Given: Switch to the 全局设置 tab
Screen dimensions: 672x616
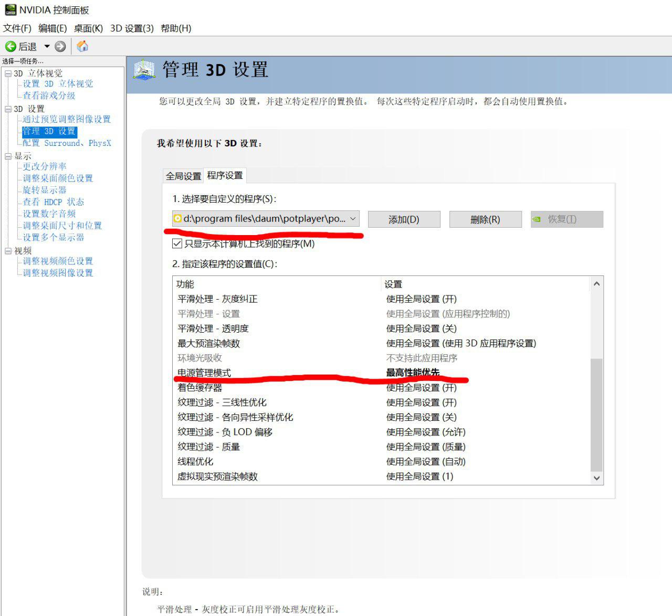Looking at the screenshot, I should click(183, 176).
